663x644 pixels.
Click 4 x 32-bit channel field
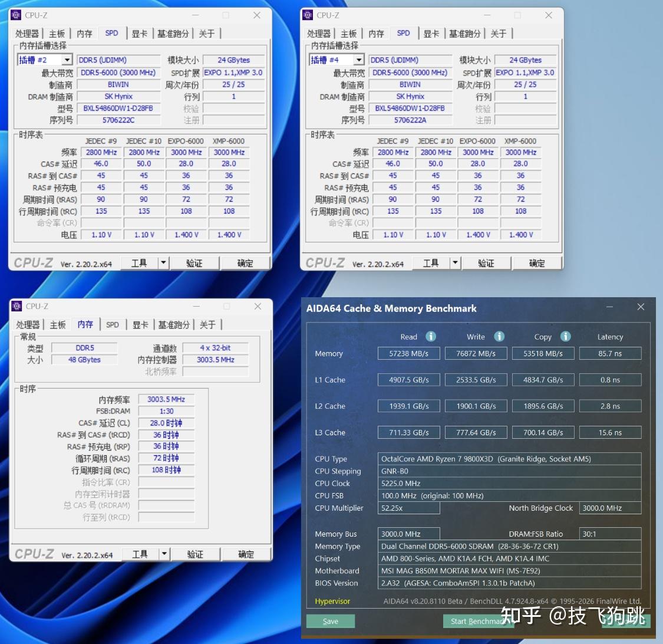pyautogui.click(x=215, y=348)
